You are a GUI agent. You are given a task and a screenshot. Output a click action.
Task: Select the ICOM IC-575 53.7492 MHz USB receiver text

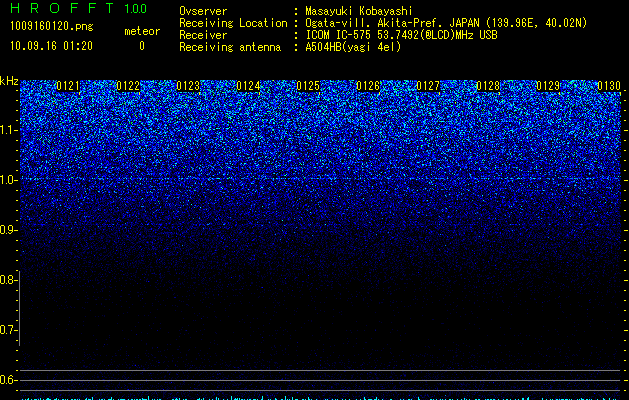[402, 35]
